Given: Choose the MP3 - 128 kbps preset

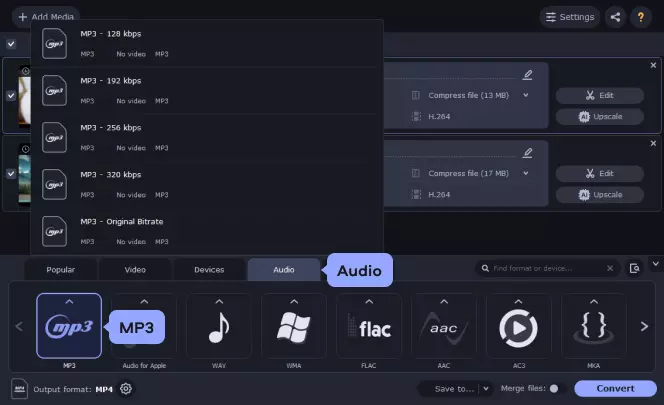Looking at the screenshot, I should (x=207, y=43).
